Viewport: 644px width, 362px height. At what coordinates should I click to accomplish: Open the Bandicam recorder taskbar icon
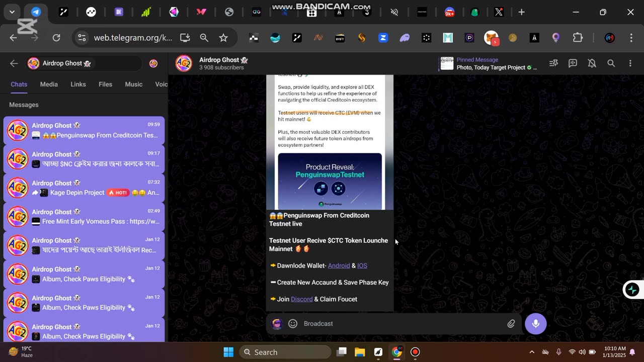pyautogui.click(x=415, y=352)
